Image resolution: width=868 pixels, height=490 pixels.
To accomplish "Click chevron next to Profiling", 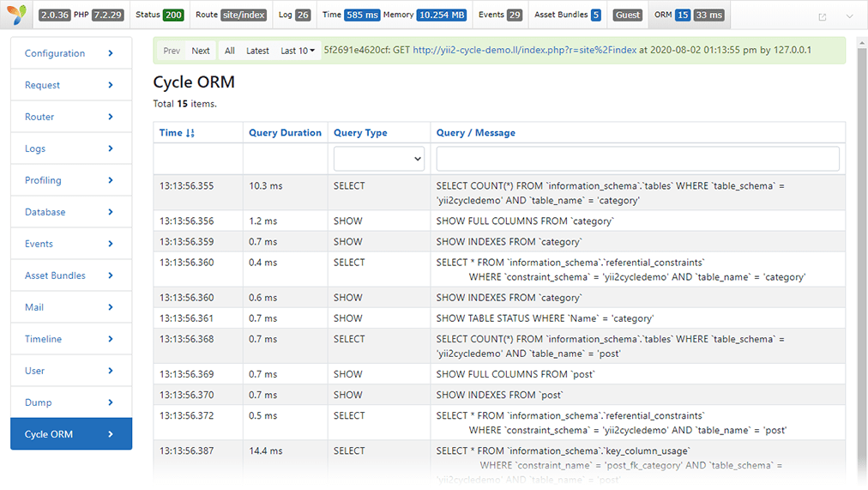I will tap(111, 180).
